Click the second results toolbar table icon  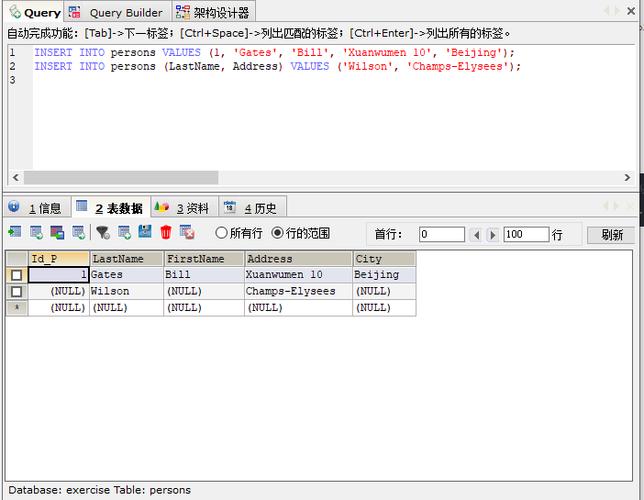click(36, 232)
